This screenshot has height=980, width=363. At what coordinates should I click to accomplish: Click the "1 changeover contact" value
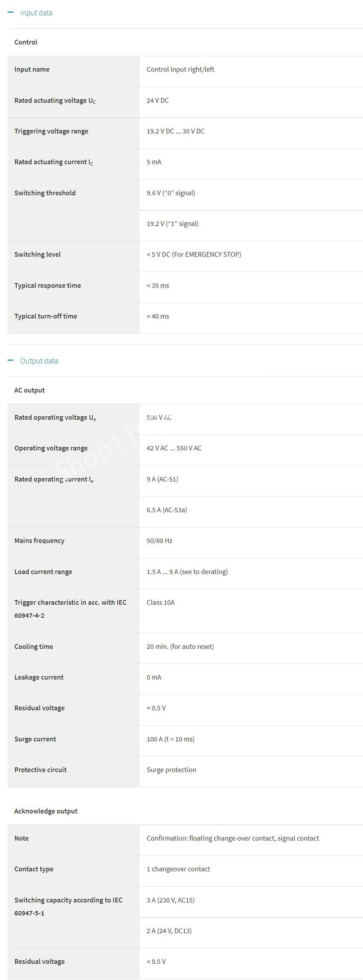[178, 869]
